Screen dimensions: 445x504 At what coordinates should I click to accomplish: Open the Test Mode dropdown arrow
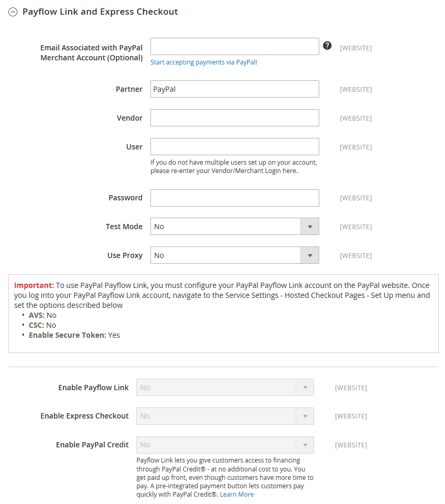[x=310, y=227]
